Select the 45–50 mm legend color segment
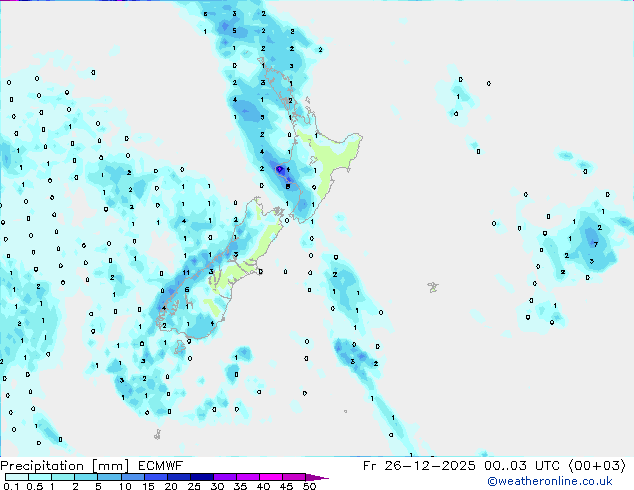This screenshot has height=490, width=634. click(x=294, y=477)
